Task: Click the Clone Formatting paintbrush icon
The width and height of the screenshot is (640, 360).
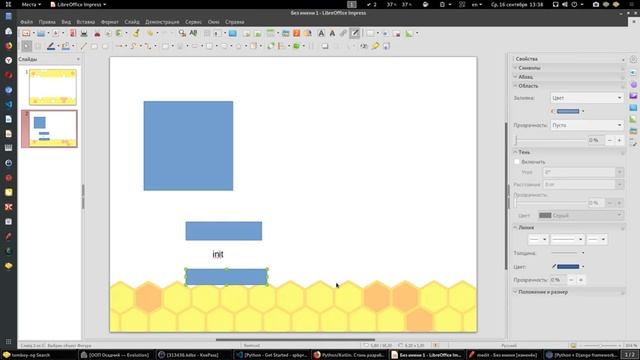Action: click(136, 33)
